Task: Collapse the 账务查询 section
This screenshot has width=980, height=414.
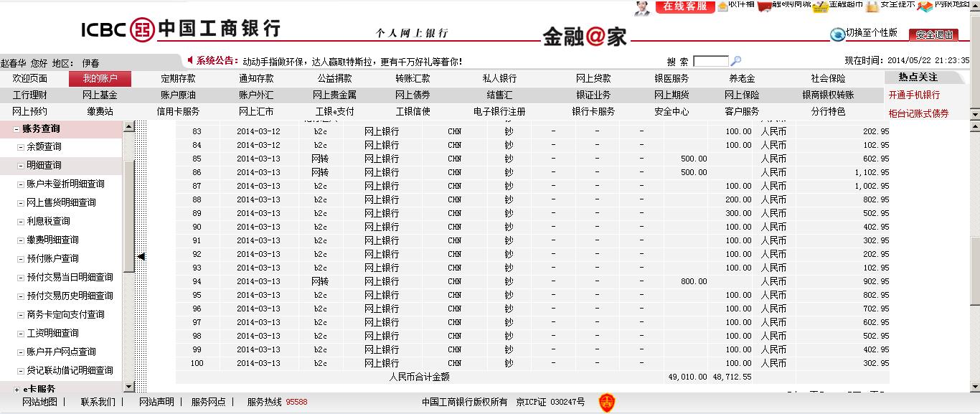Action: click(16, 129)
